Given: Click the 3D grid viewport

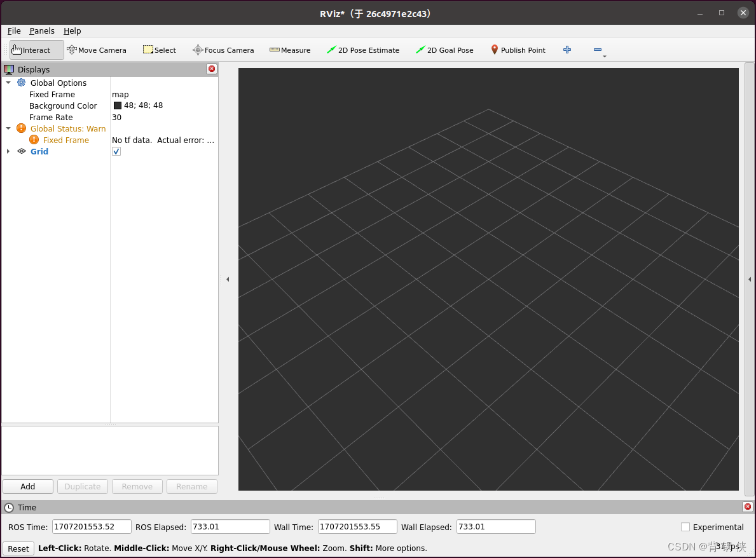Looking at the screenshot, I should pos(488,279).
